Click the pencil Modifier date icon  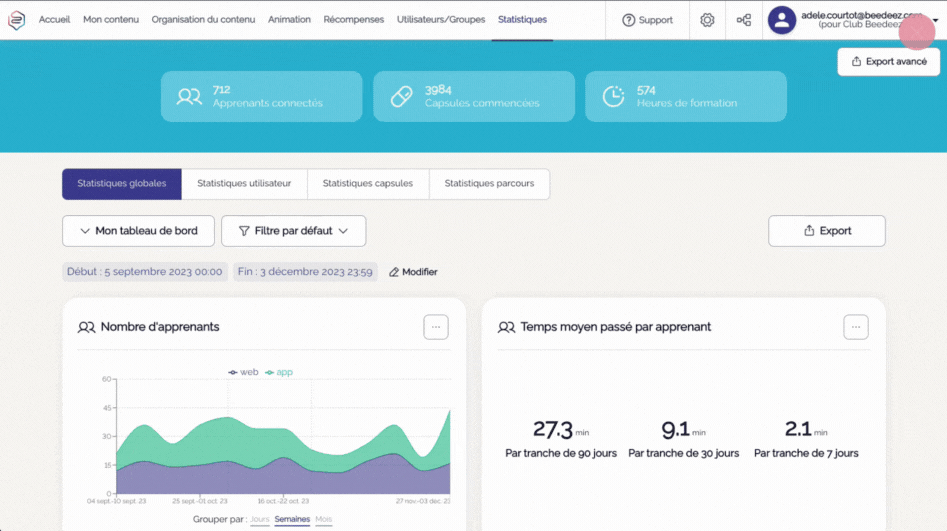tap(394, 272)
